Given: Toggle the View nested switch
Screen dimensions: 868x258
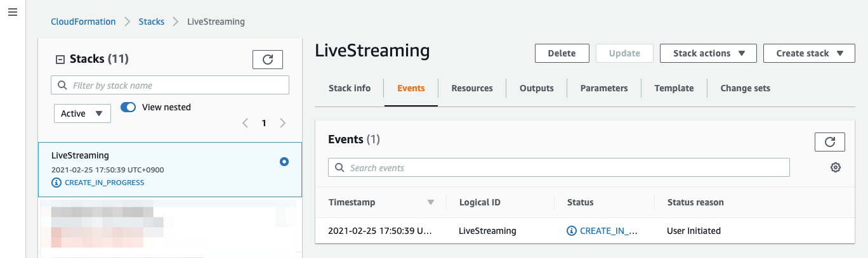Looking at the screenshot, I should point(128,107).
